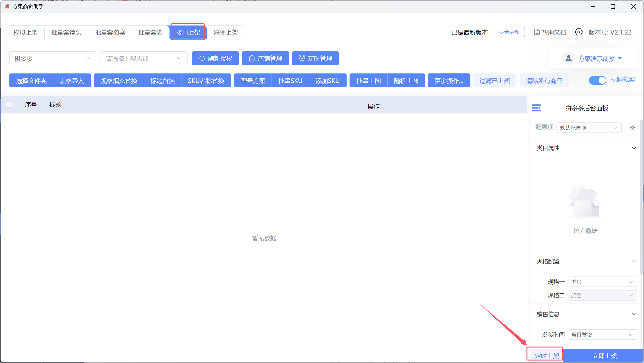The image size is (644, 363).
Task: Collapse the 拼多多后台面板 panel icon
Action: [536, 108]
